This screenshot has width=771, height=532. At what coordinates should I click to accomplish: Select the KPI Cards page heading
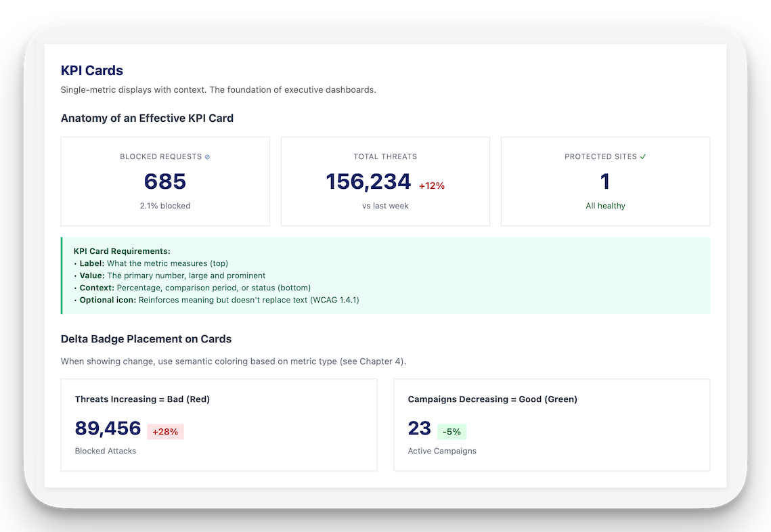pos(91,70)
